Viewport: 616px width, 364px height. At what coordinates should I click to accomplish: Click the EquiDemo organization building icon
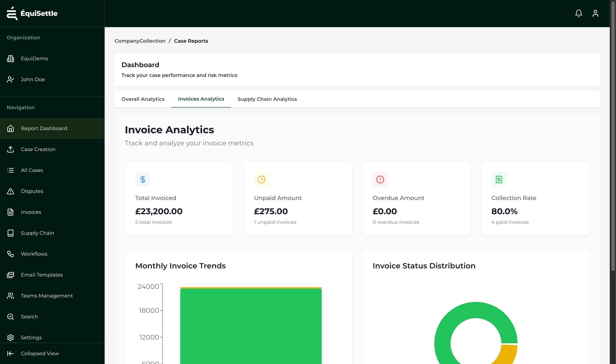[10, 59]
